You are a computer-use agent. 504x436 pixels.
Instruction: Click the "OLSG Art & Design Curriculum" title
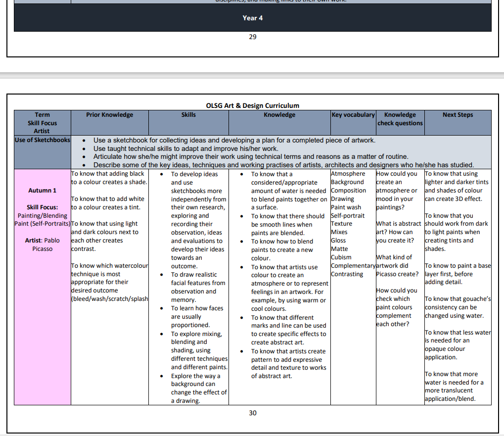252,105
